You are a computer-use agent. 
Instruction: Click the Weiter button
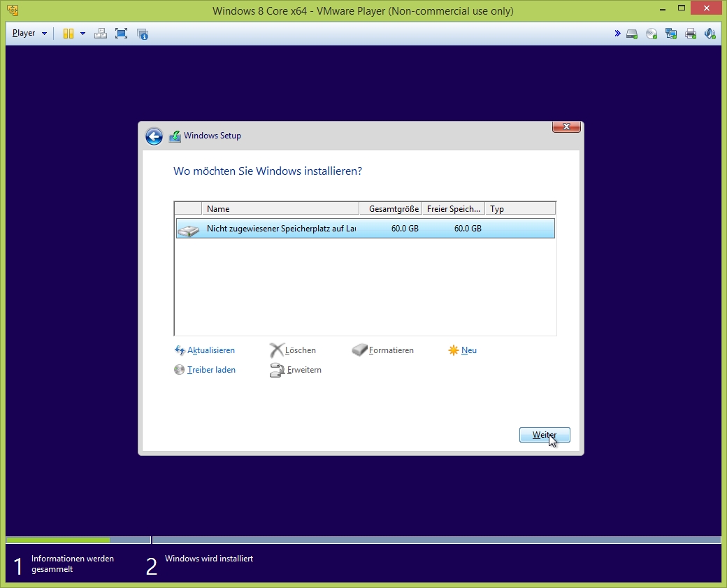545,435
